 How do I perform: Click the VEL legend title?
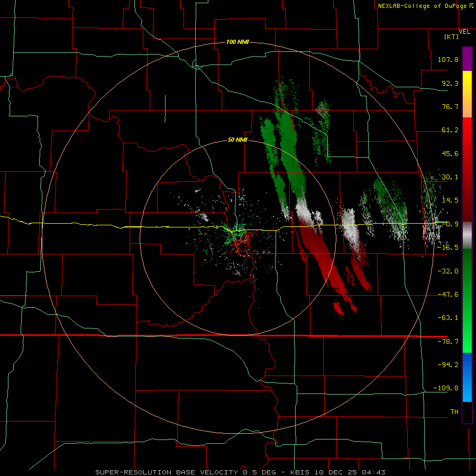(x=464, y=32)
